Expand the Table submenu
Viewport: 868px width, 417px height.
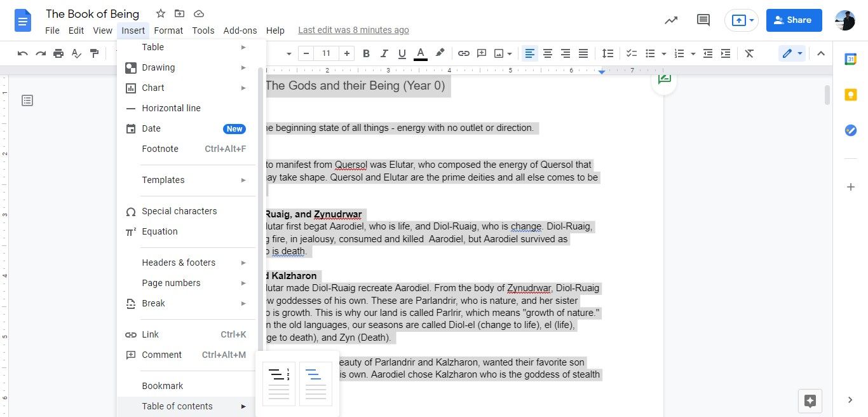153,47
